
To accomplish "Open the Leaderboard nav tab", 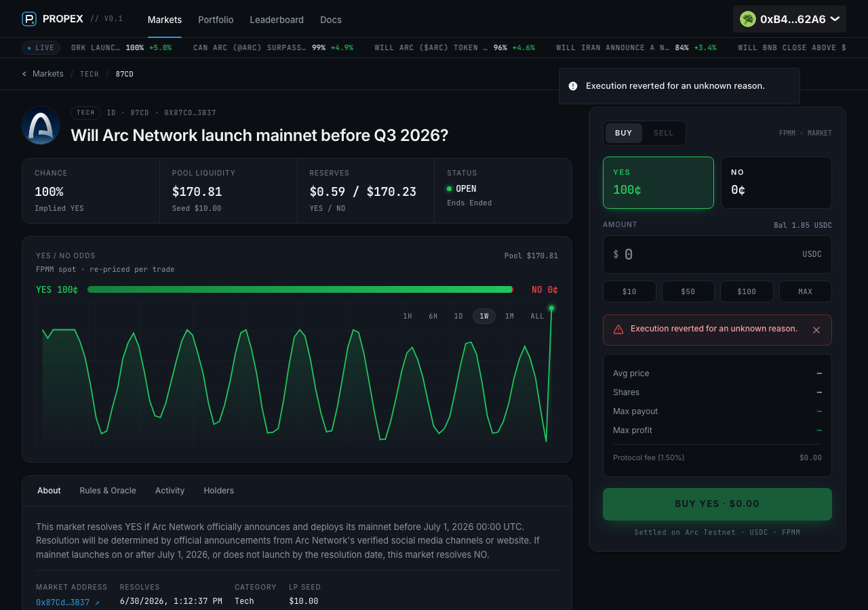I will point(277,20).
